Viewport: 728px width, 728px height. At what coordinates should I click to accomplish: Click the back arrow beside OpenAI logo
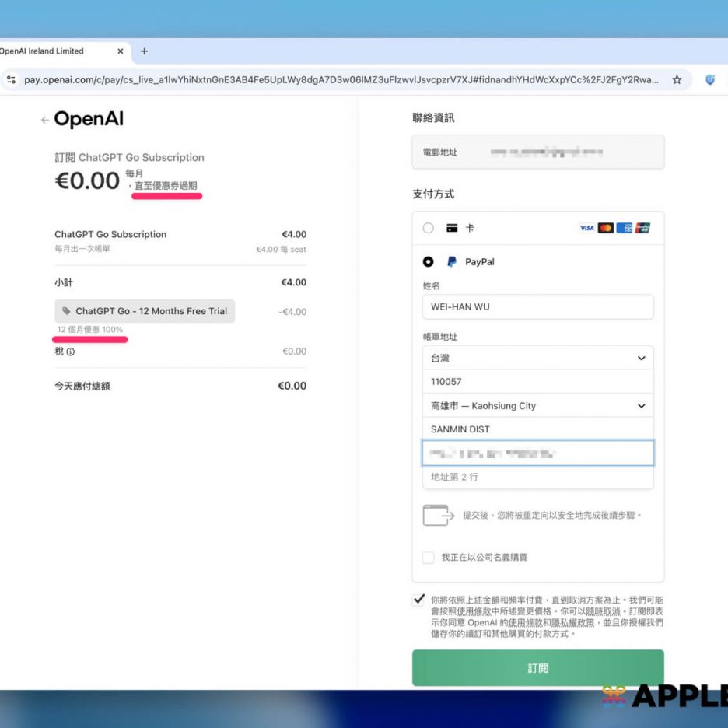(x=45, y=120)
